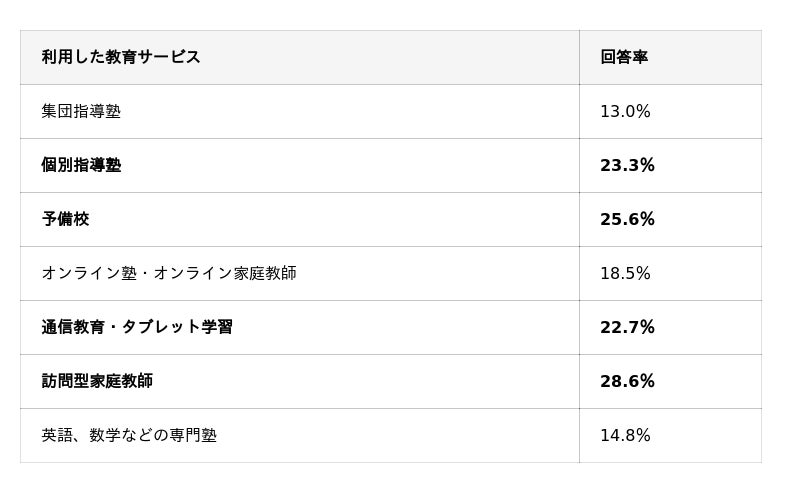Click the 25.6% value cell
Viewport: 800px width, 493px height.
(x=627, y=219)
